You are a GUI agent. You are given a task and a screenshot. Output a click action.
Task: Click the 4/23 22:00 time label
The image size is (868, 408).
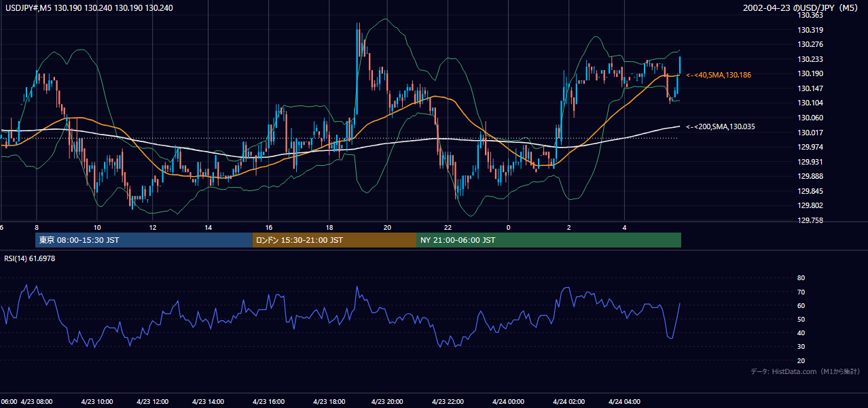(448, 401)
